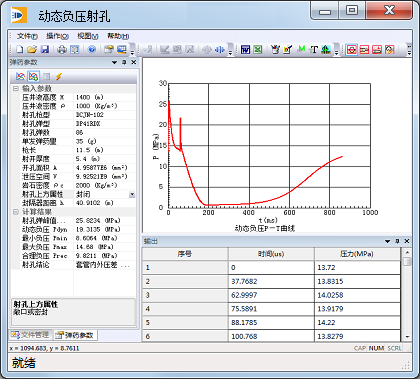Collapse the 计算结果 group
This screenshot has height=380, width=420.
tap(15, 212)
